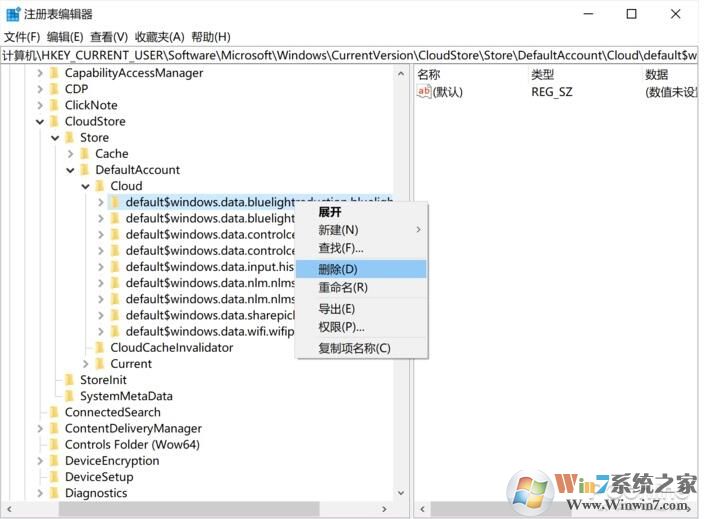Expand the Current key
This screenshot has height=519, width=704.
pyautogui.click(x=86, y=364)
